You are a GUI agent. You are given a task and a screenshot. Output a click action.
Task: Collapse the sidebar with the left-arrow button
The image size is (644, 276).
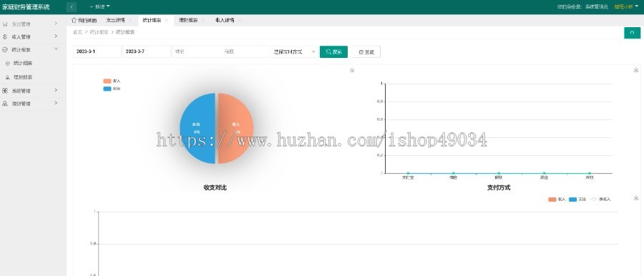pyautogui.click(x=71, y=7)
